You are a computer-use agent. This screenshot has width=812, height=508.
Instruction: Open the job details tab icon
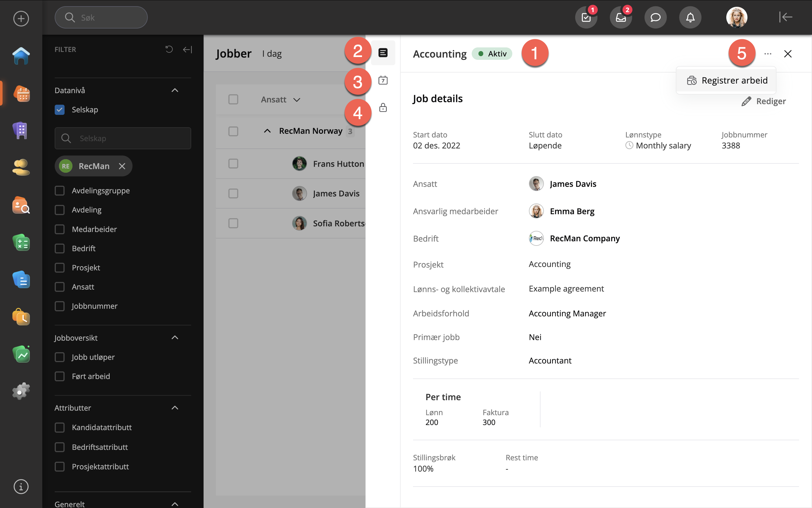click(383, 53)
